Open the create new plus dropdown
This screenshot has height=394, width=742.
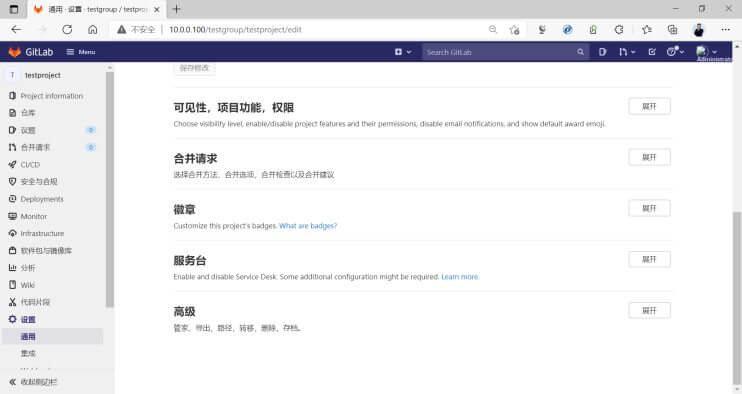[x=403, y=52]
